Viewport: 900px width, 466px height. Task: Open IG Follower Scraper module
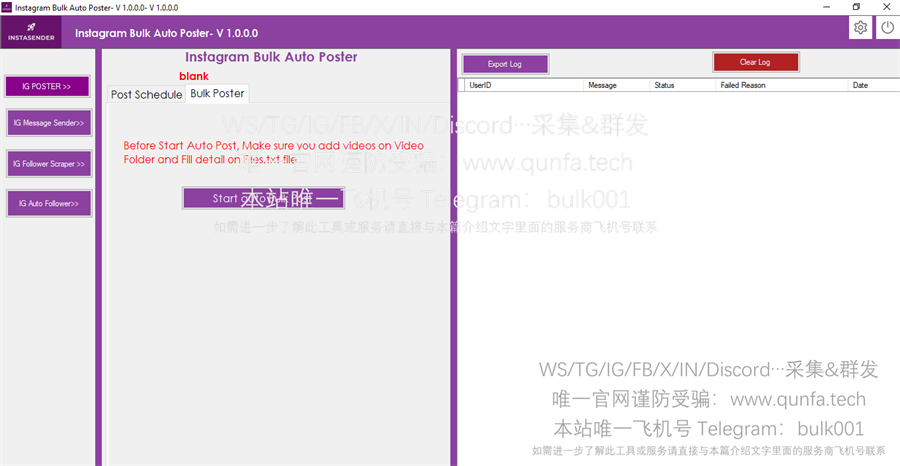coord(49,164)
